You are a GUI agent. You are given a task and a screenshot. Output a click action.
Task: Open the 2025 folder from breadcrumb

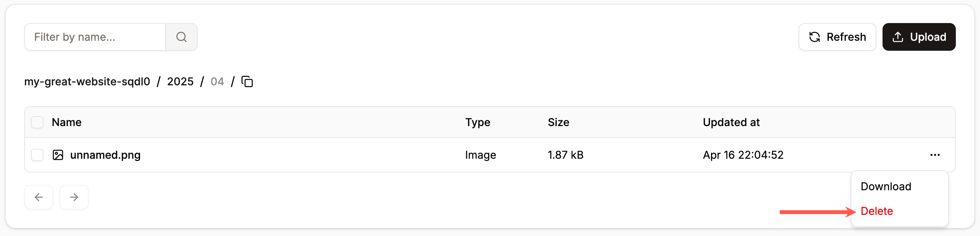pyautogui.click(x=180, y=81)
